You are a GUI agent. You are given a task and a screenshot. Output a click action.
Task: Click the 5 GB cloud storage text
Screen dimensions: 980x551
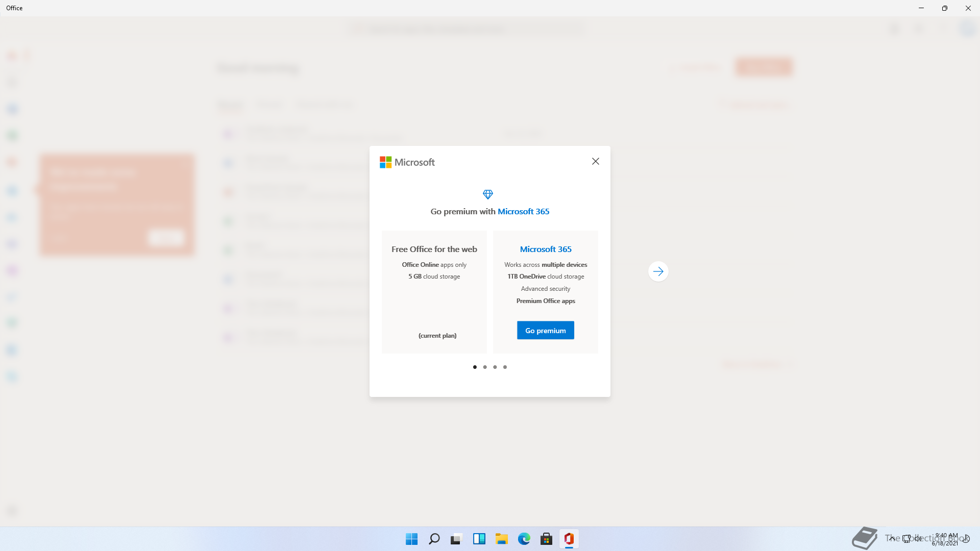[x=434, y=277]
